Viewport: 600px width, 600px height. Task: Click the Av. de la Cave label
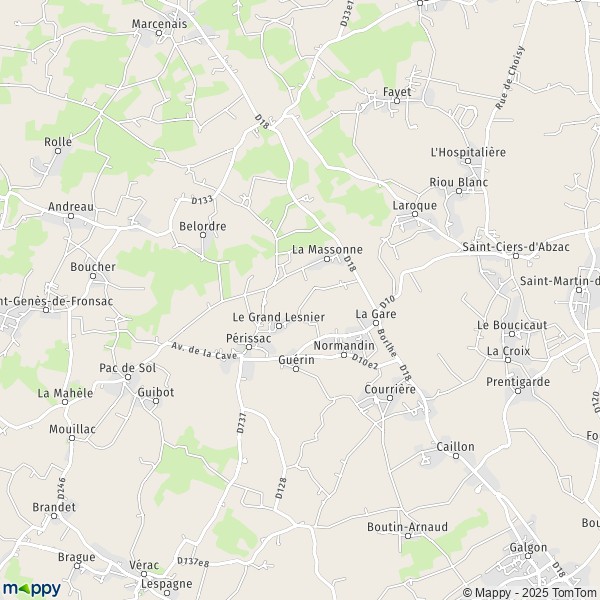coord(204,351)
